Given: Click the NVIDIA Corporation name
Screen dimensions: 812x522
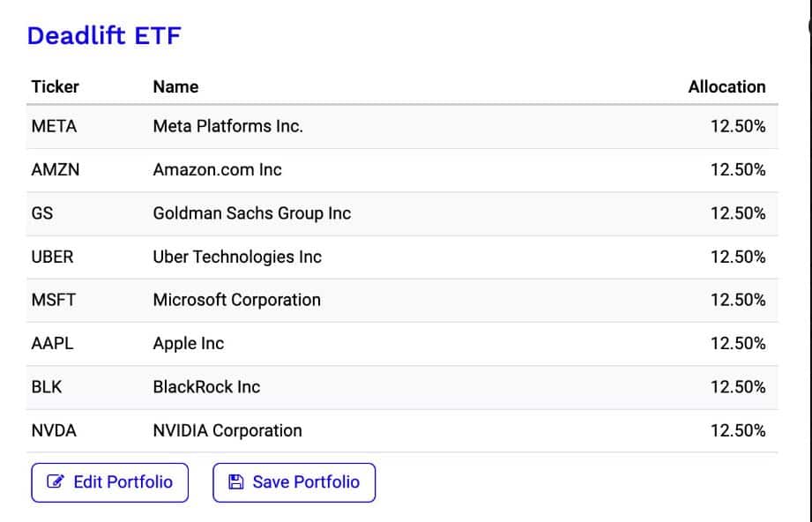Looking at the screenshot, I should click(x=227, y=430).
